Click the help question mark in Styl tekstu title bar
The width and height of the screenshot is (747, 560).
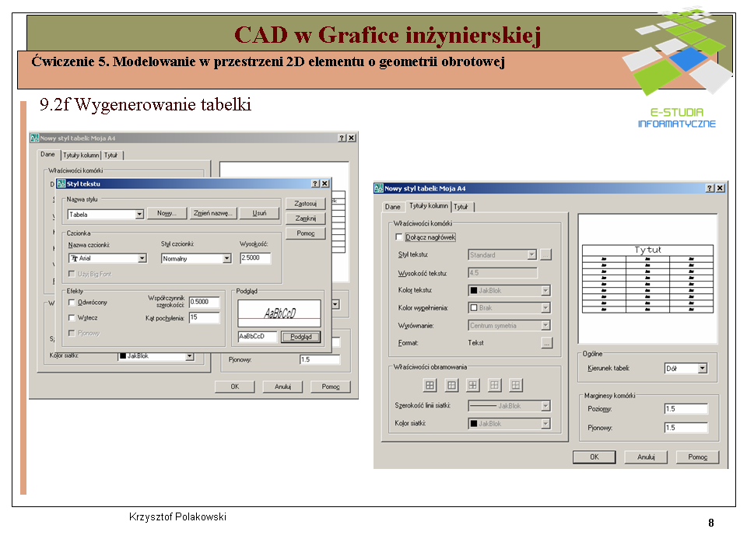[315, 184]
